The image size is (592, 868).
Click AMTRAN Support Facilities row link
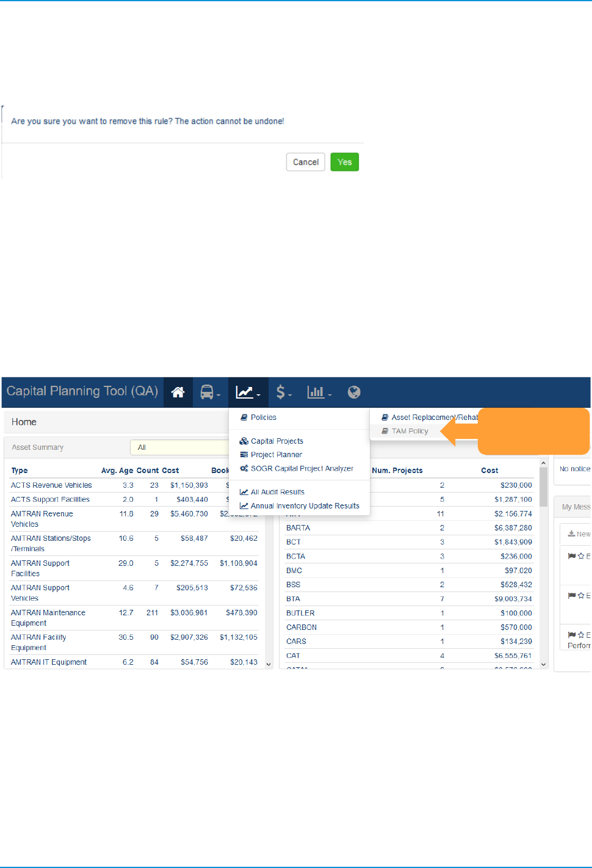(40, 568)
